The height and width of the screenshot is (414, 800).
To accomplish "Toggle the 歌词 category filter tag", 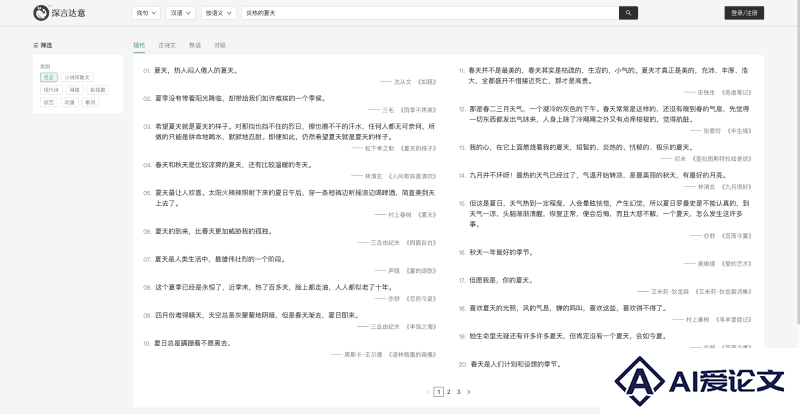I will tap(90, 102).
